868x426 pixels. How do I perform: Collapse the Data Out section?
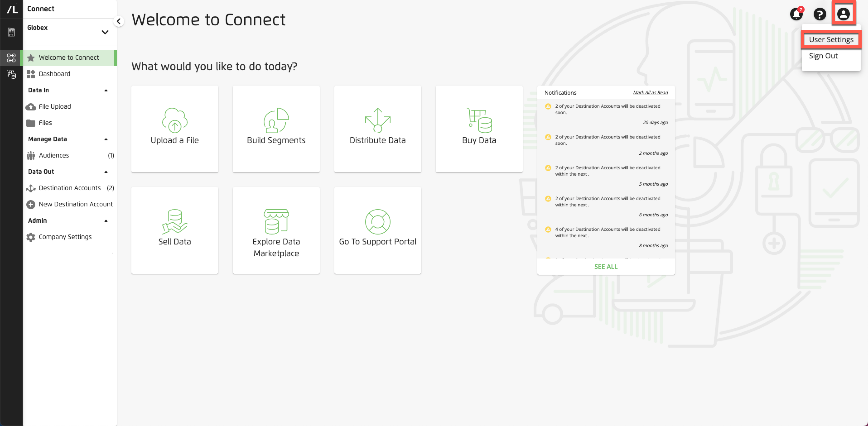pos(106,172)
